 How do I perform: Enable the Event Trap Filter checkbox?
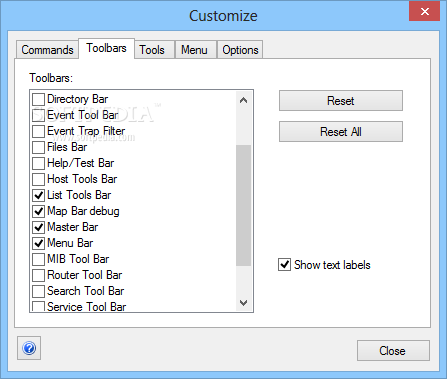38,131
